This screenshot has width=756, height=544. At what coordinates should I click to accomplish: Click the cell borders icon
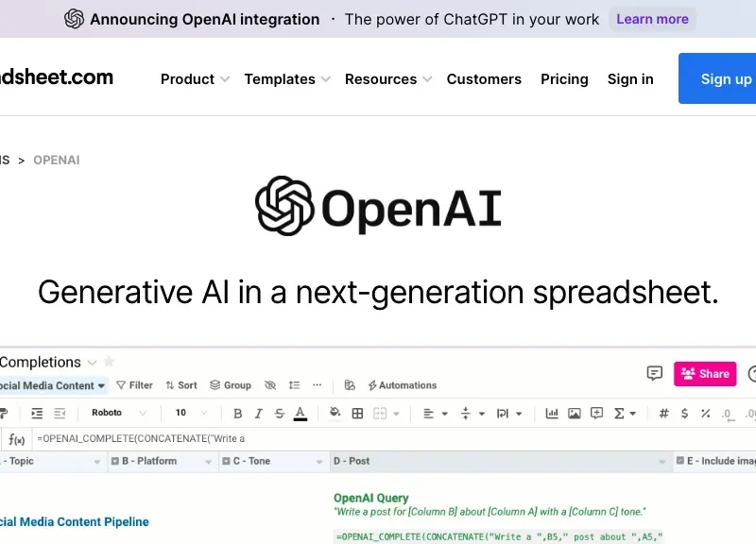click(x=357, y=414)
